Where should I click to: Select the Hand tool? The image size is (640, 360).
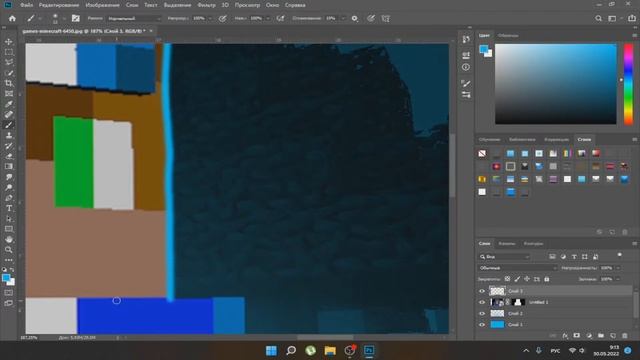coord(9,239)
